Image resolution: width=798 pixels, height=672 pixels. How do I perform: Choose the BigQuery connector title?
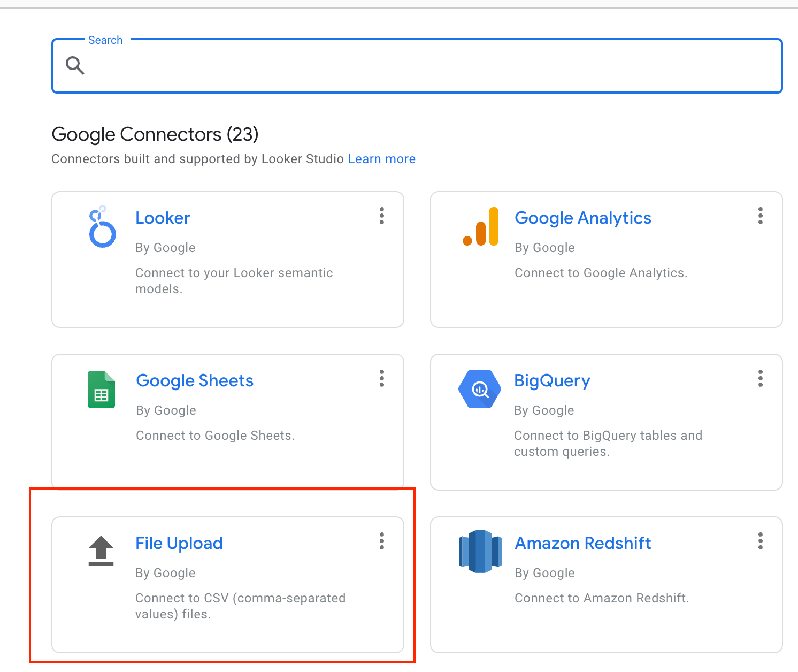pos(552,380)
